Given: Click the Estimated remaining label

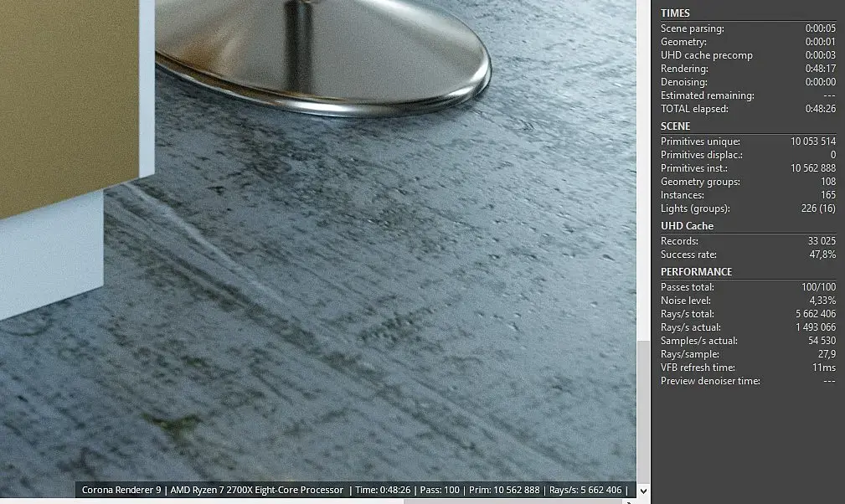Looking at the screenshot, I should pos(707,95).
